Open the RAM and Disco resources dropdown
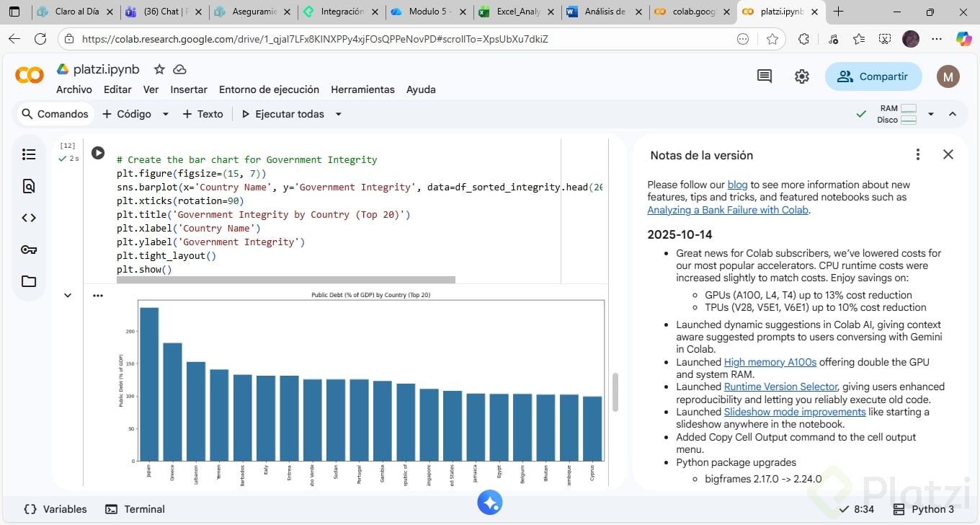This screenshot has height=525, width=980. click(x=930, y=114)
